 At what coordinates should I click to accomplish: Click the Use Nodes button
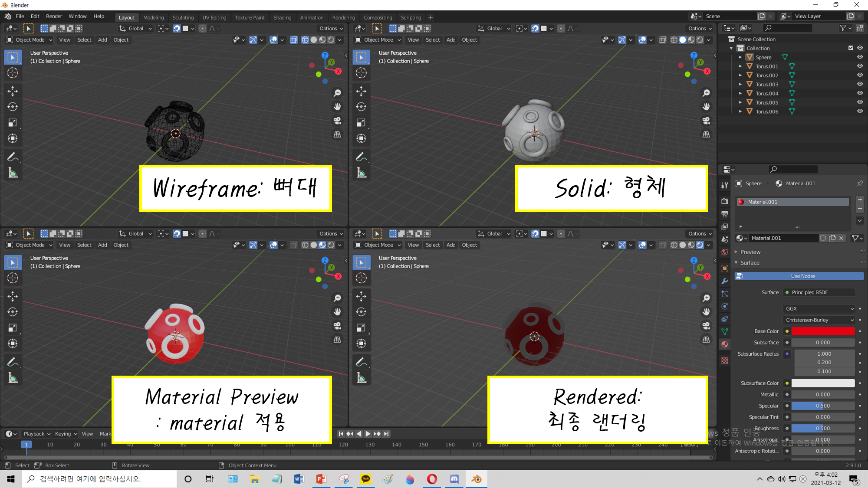click(x=802, y=276)
